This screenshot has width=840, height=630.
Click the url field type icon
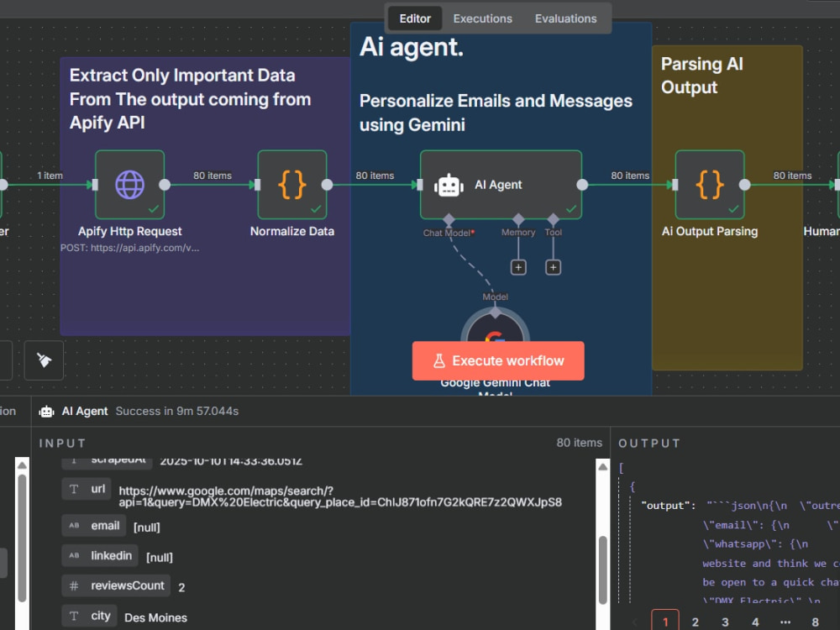click(x=74, y=489)
